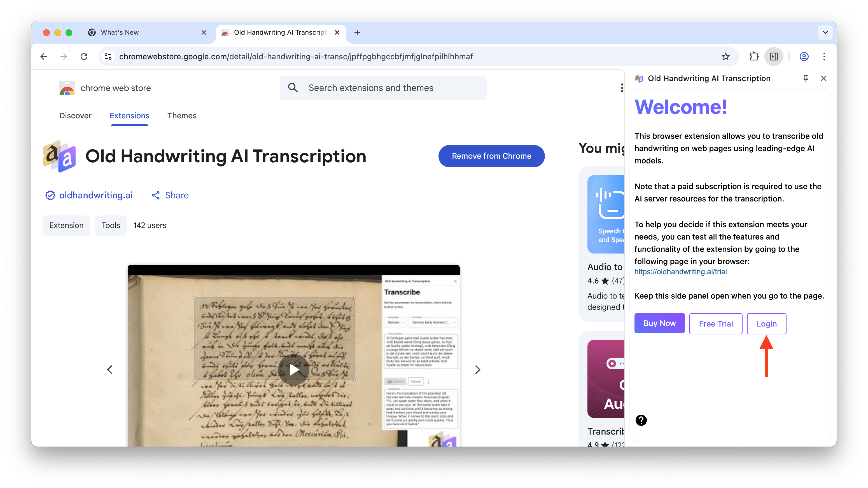Click the address bar URL
Image resolution: width=868 pixels, height=488 pixels.
296,57
